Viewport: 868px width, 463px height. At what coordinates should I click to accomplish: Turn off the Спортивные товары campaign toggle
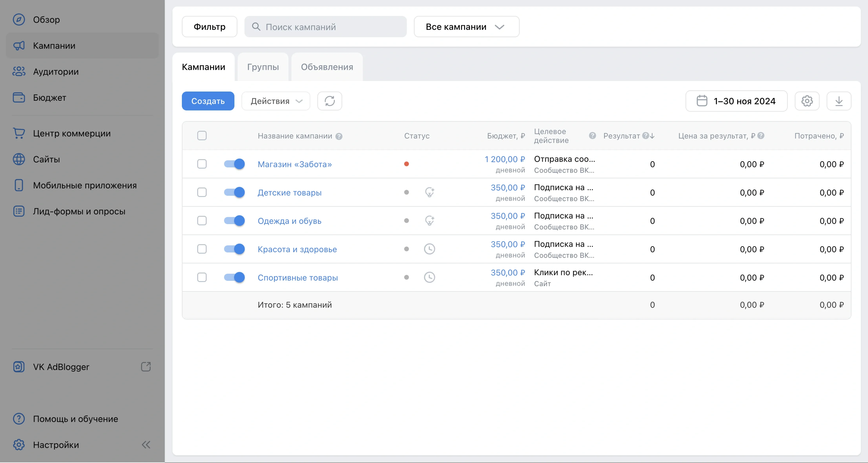[234, 277]
